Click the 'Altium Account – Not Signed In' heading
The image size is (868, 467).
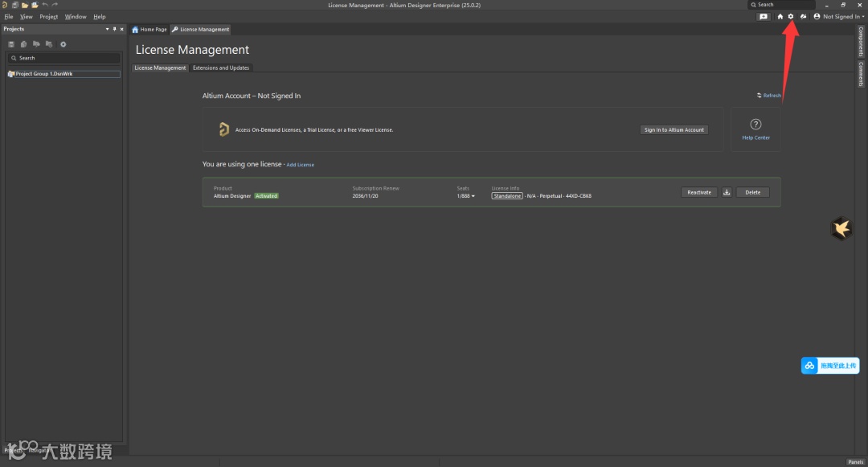pyautogui.click(x=252, y=96)
